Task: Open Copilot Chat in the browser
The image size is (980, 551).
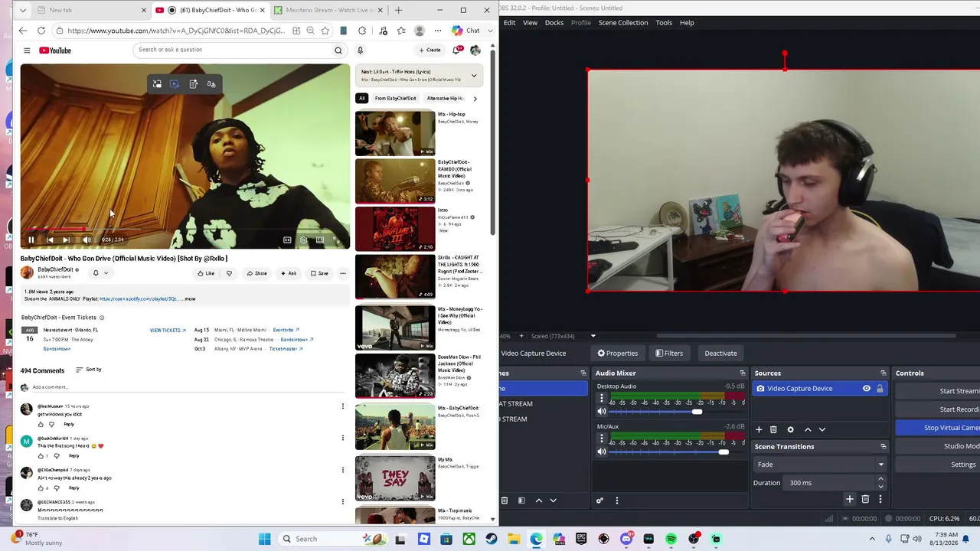Action: [465, 31]
